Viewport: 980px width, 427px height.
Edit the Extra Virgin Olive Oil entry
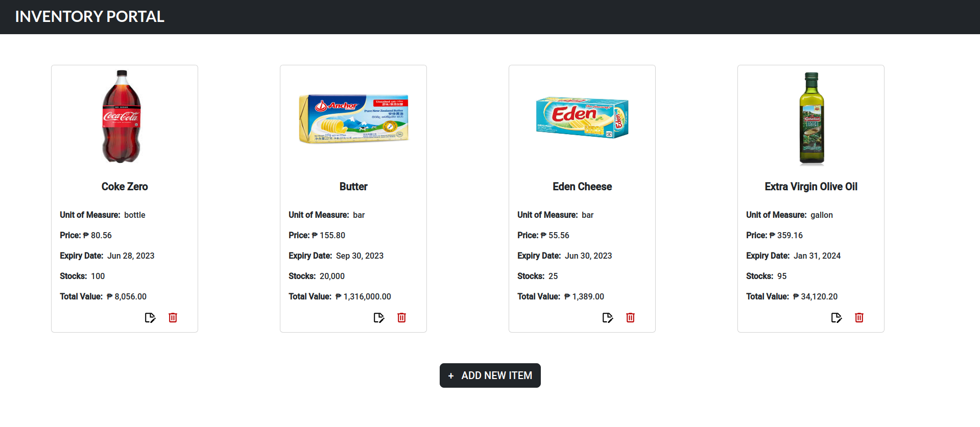point(836,317)
